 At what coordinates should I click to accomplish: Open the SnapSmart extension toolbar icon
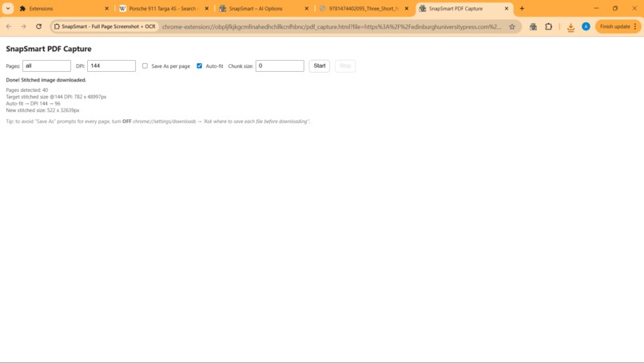(x=533, y=26)
